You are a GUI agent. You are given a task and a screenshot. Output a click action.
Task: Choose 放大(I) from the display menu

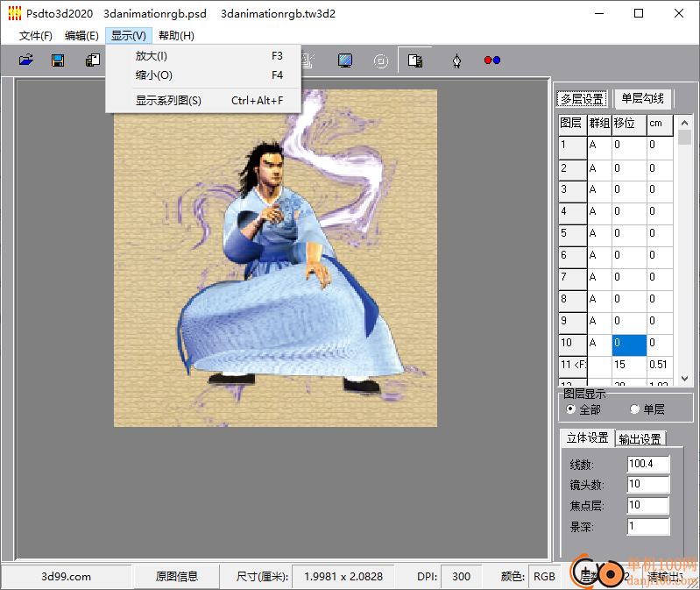152,55
